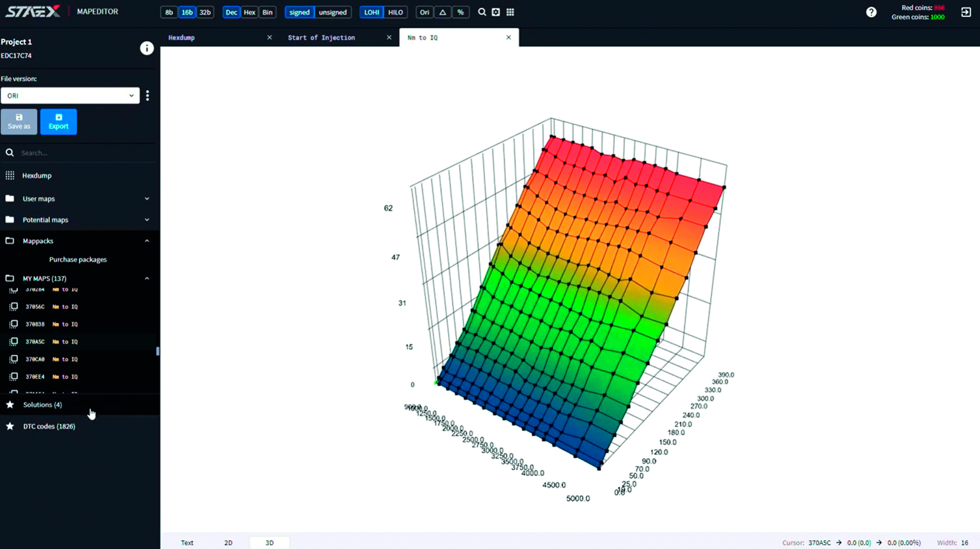This screenshot has height=549, width=980.
Task: Click the grid view icon in toolbar
Action: (510, 12)
